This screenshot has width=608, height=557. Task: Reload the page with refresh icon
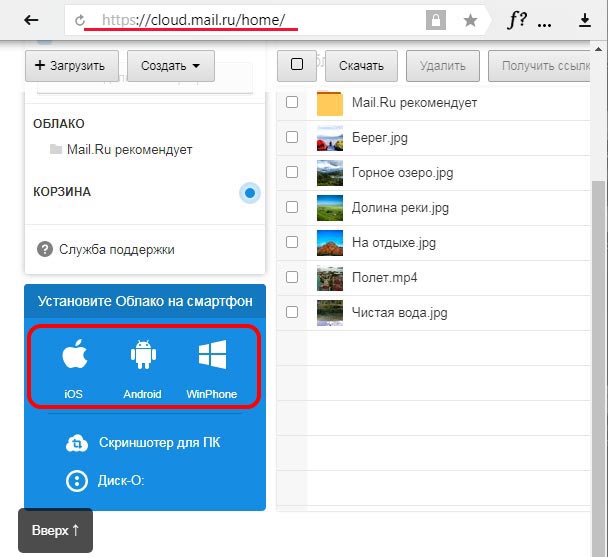tap(79, 20)
